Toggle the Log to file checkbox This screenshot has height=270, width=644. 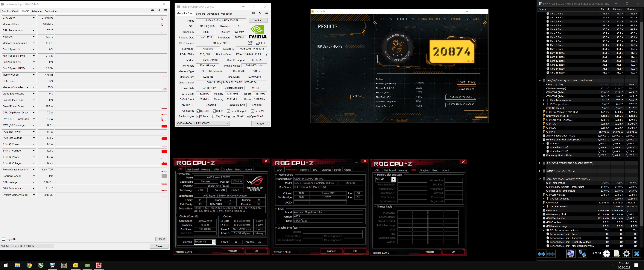click(x=4, y=239)
